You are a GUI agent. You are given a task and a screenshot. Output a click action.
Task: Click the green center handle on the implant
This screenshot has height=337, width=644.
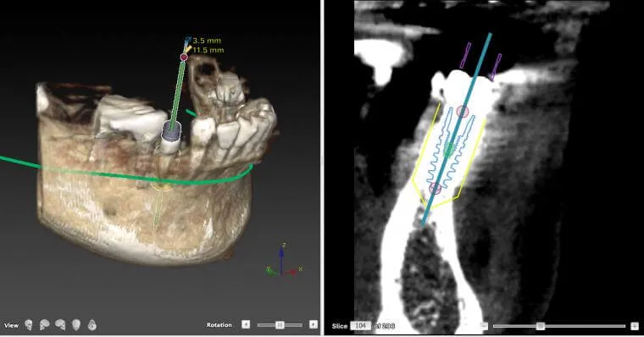(449, 149)
